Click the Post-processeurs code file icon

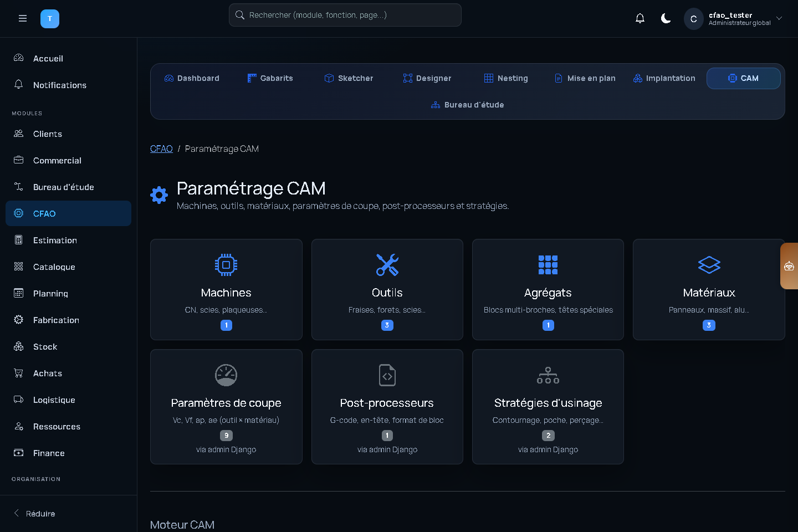point(387,375)
